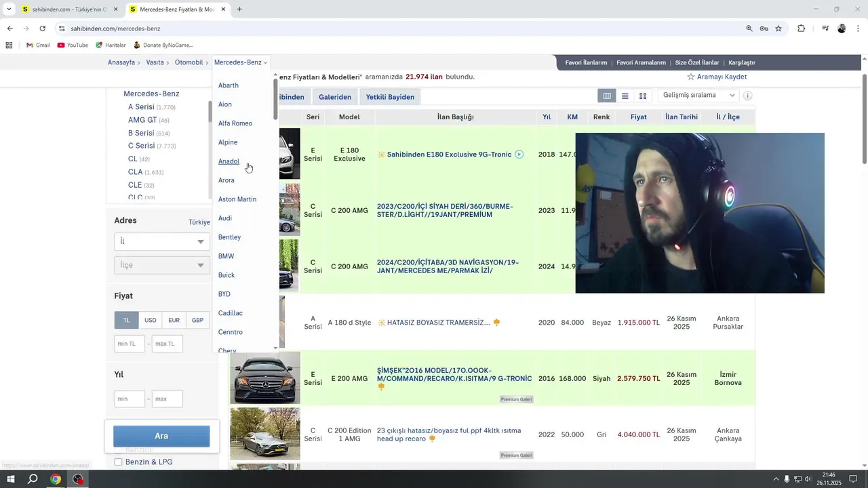Select GBP currency toggle

coord(197,320)
